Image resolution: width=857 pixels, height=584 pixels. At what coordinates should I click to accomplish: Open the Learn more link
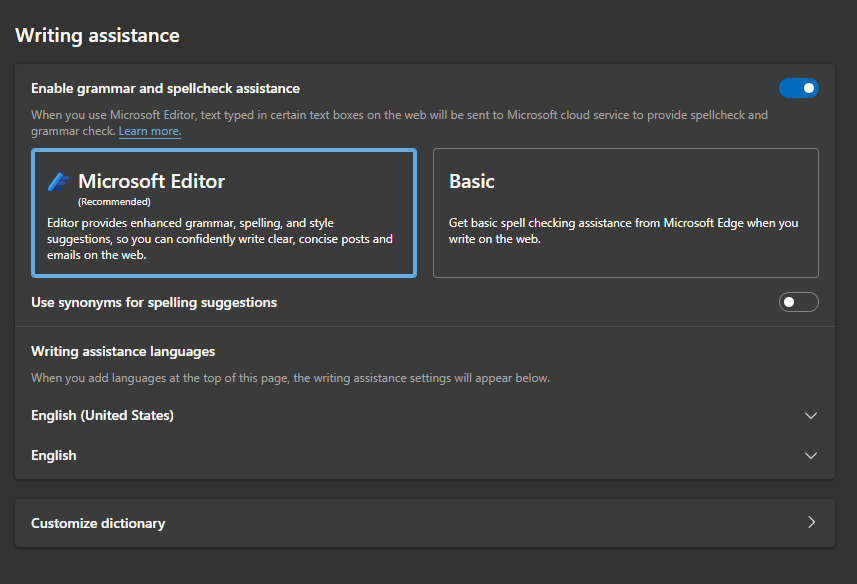point(150,131)
